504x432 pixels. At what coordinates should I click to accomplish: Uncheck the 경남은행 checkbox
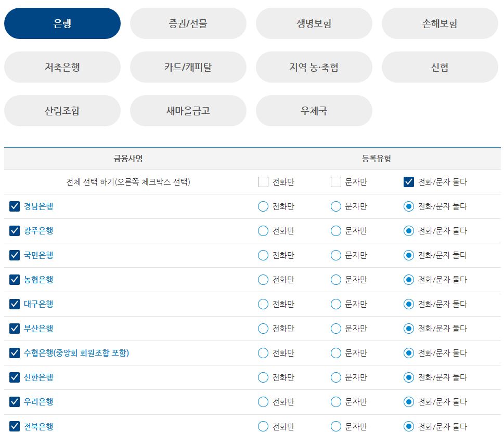click(14, 206)
